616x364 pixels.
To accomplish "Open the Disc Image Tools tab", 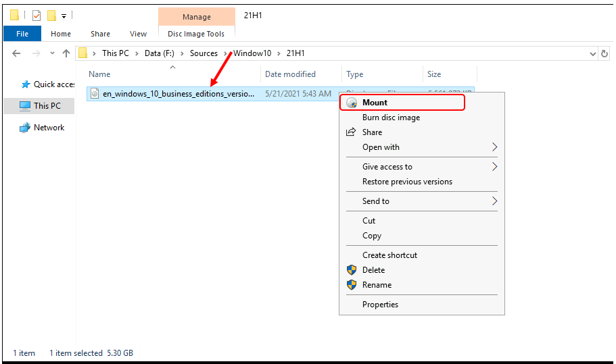I will (196, 34).
